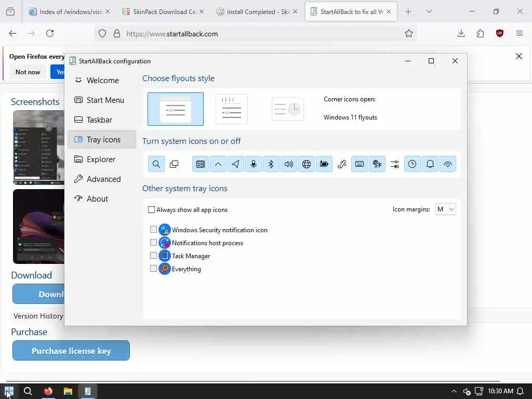Screen dimensions: 532x399
Task: Open uBlock Origin extension icon
Action: click(x=499, y=33)
